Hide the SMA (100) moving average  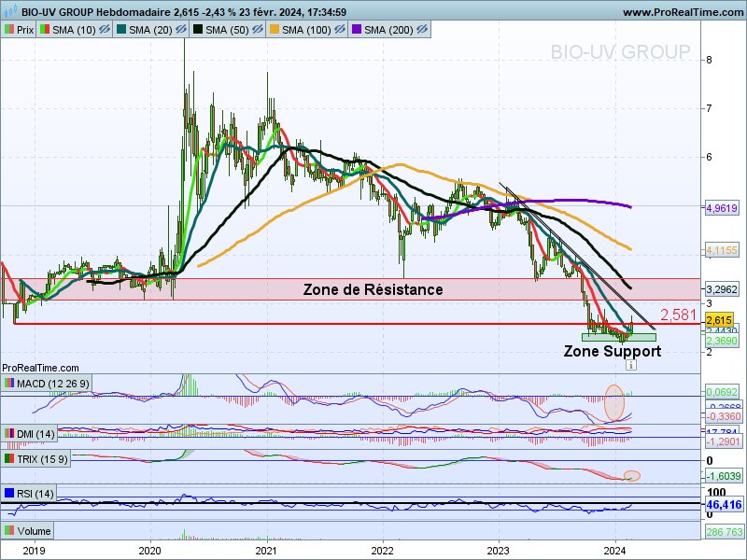pyautogui.click(x=339, y=30)
